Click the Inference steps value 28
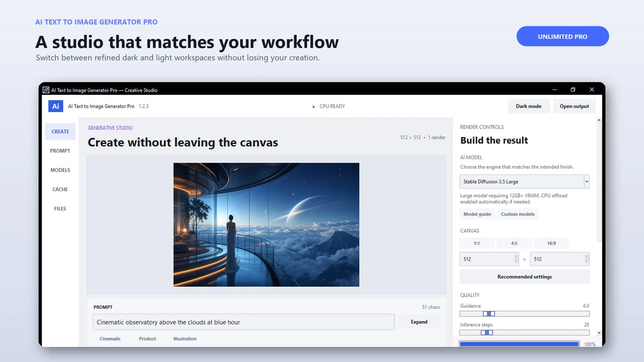This screenshot has width=644, height=362. pos(586,324)
